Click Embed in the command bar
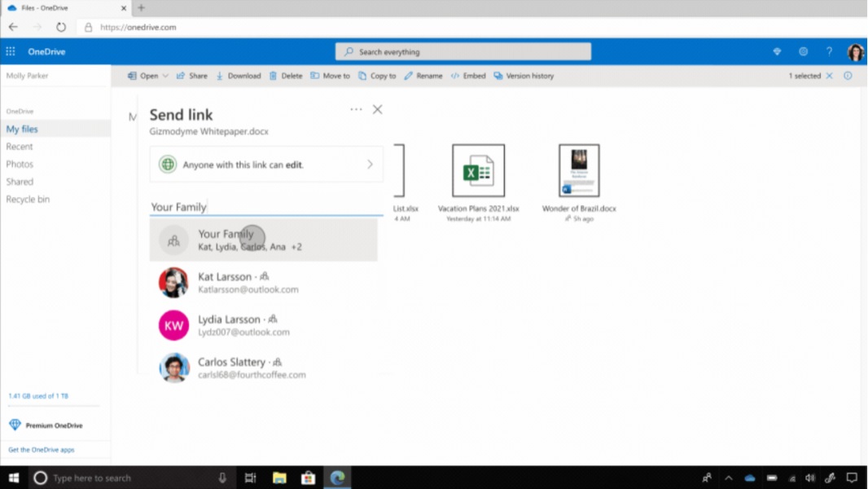Screen dimensions: 868x489 (467, 76)
